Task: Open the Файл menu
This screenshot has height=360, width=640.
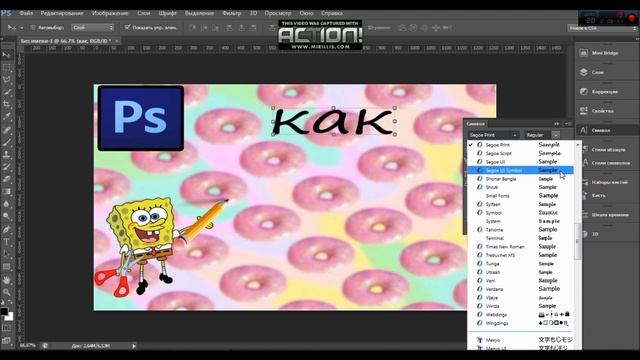Action: click(26, 13)
